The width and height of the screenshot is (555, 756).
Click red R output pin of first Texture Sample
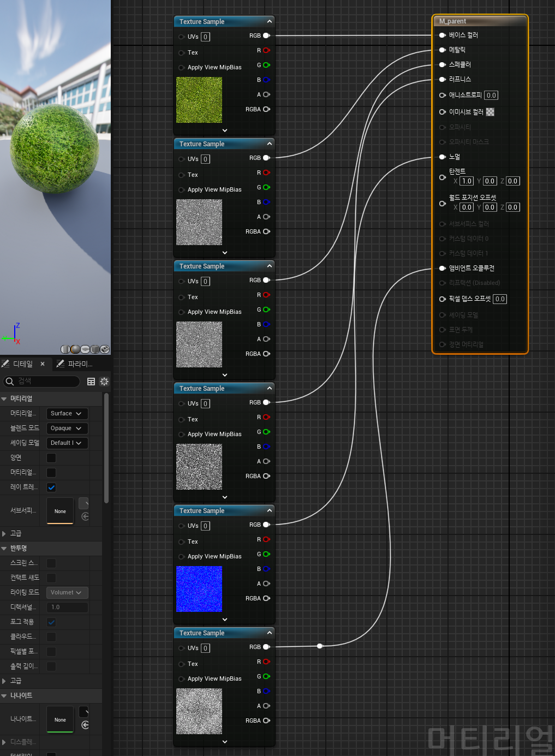(266, 50)
